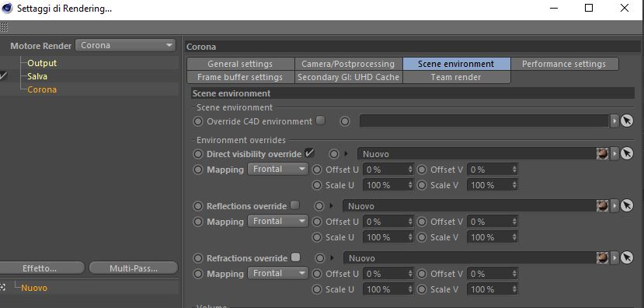Image resolution: width=644 pixels, height=308 pixels.
Task: Open the Performance settings tab
Action: [564, 64]
